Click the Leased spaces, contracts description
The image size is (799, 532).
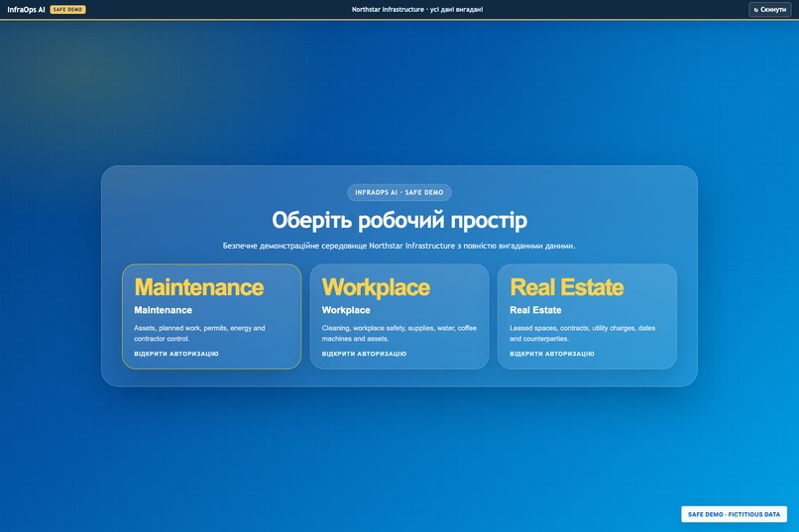click(x=583, y=334)
